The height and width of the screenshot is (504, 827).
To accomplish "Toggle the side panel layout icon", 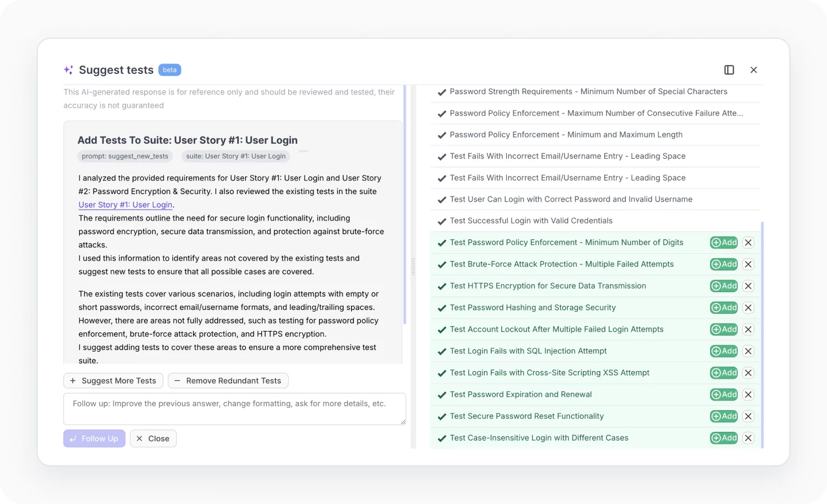I will 729,70.
